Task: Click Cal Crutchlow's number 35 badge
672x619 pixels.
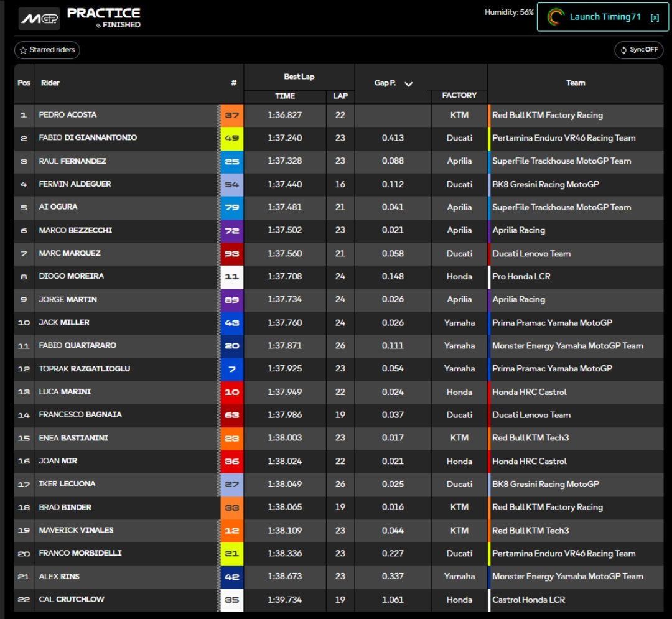Action: (x=232, y=600)
